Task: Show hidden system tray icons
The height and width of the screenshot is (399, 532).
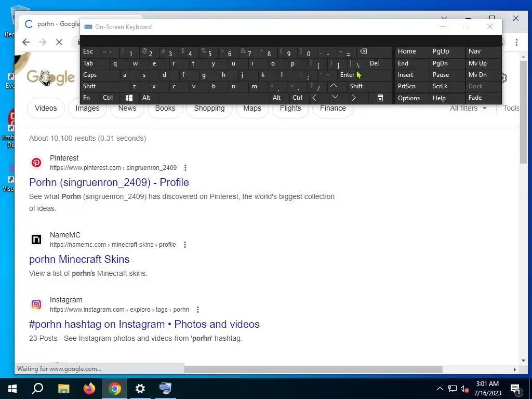Action: click(440, 389)
